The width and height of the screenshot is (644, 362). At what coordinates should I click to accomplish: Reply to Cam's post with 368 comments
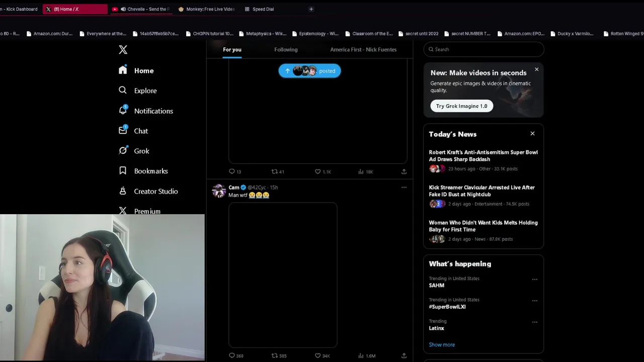click(236, 355)
